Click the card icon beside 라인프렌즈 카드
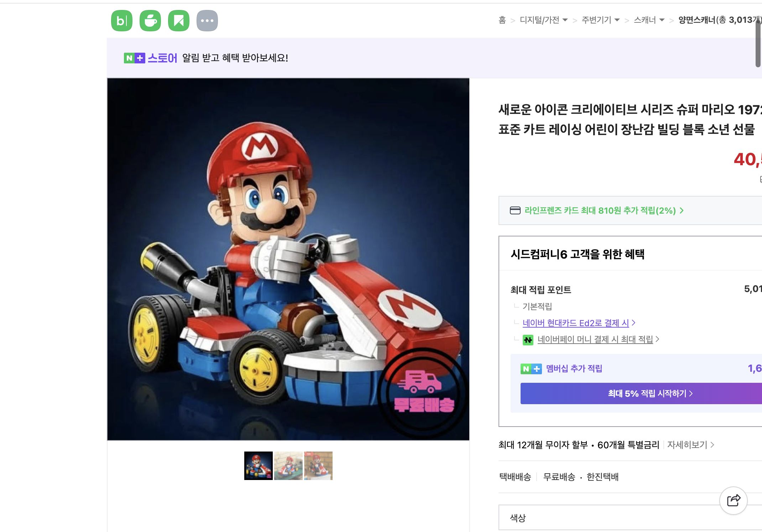Screen dimensions: 762x532 (x=515, y=210)
